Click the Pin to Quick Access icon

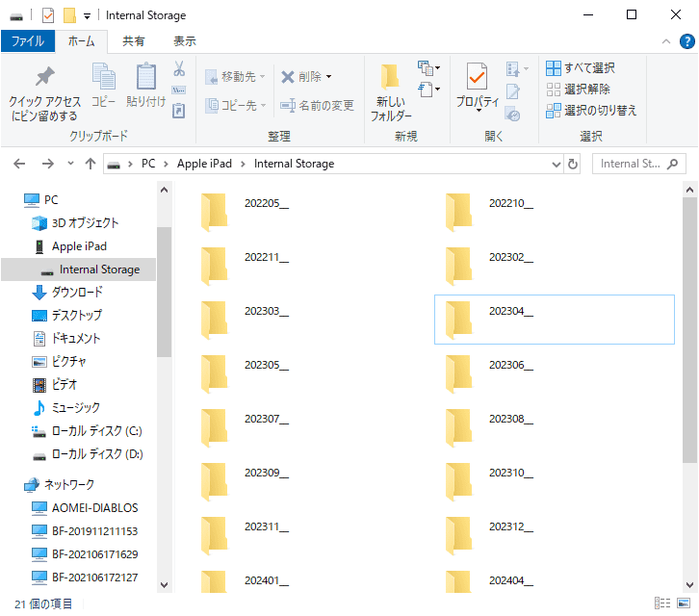[x=44, y=79]
